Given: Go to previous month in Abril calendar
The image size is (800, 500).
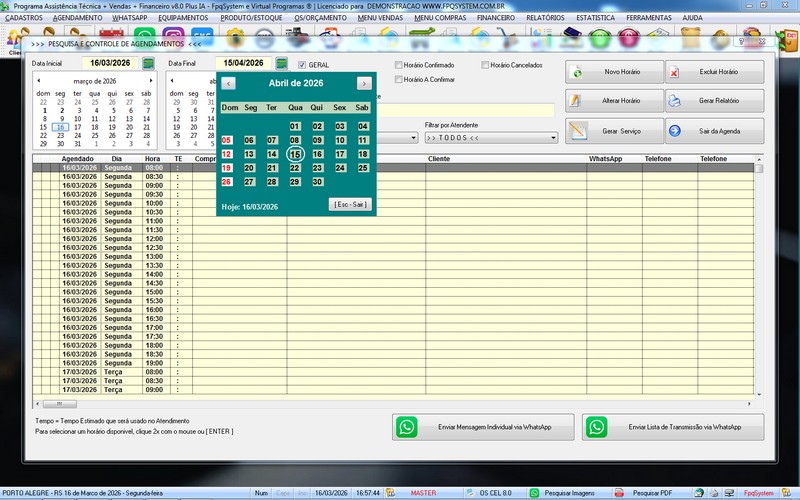Looking at the screenshot, I should 229,83.
